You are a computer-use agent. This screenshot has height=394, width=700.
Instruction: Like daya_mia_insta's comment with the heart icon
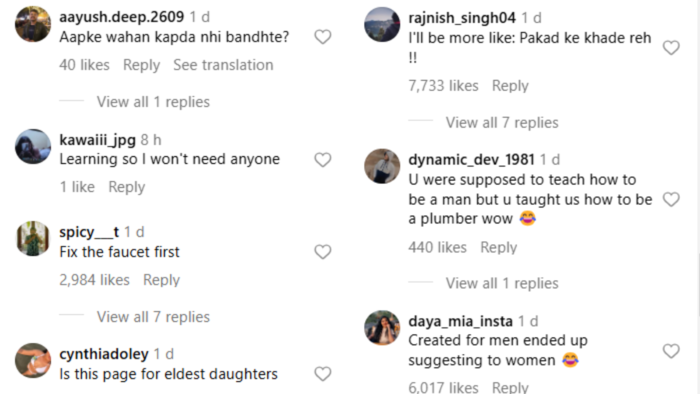click(x=671, y=351)
